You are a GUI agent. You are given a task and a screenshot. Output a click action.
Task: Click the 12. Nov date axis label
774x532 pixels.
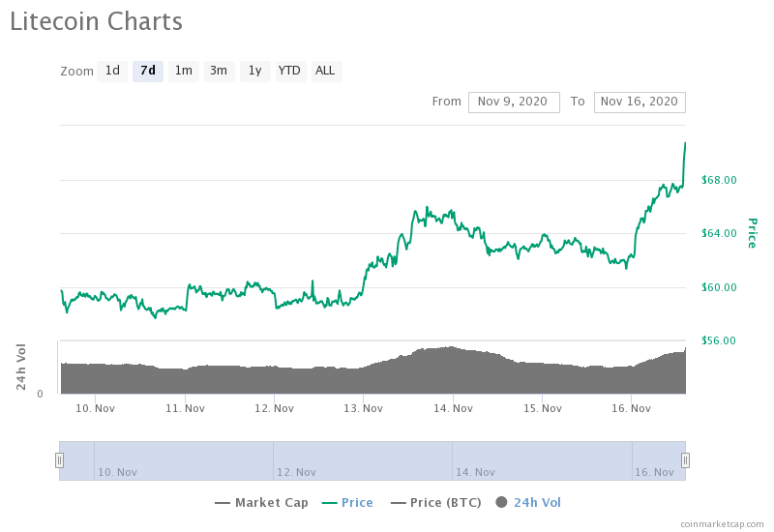(x=274, y=408)
